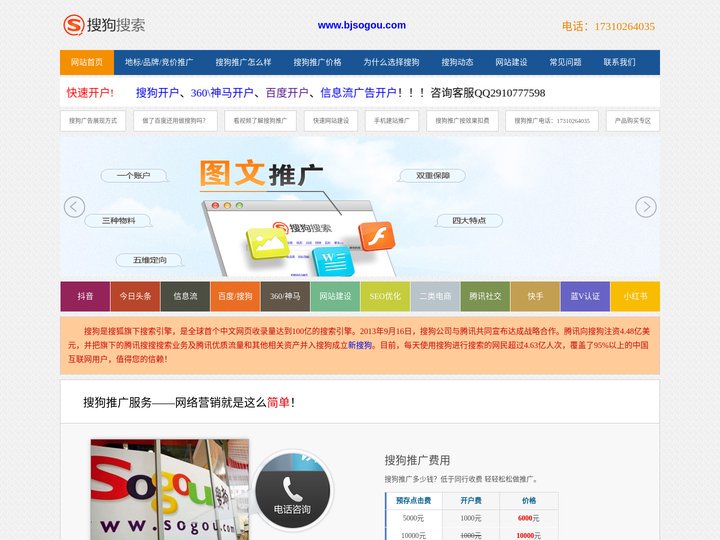This screenshot has height=540, width=720.
Task: Click the blue Word document icon in banner
Action: point(333,261)
